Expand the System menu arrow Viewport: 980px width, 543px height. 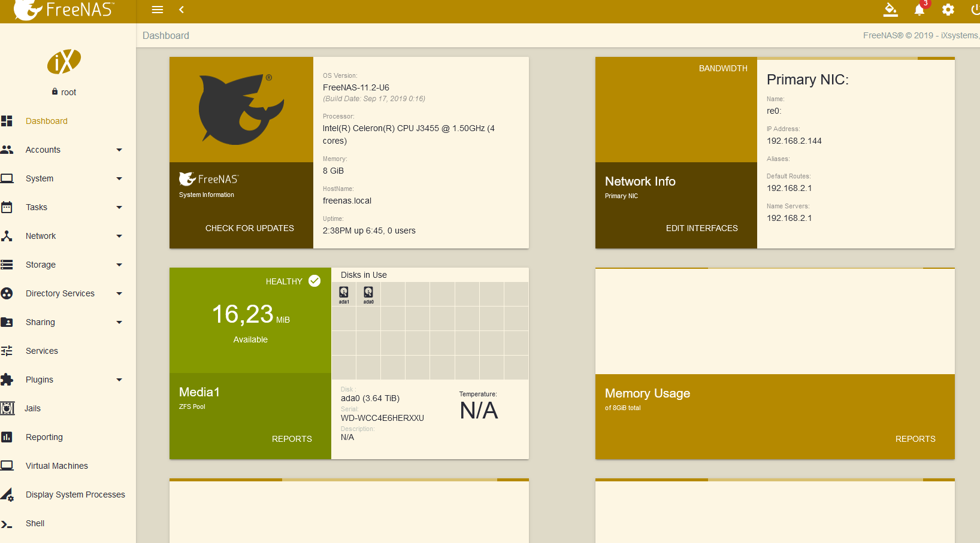pyautogui.click(x=119, y=178)
